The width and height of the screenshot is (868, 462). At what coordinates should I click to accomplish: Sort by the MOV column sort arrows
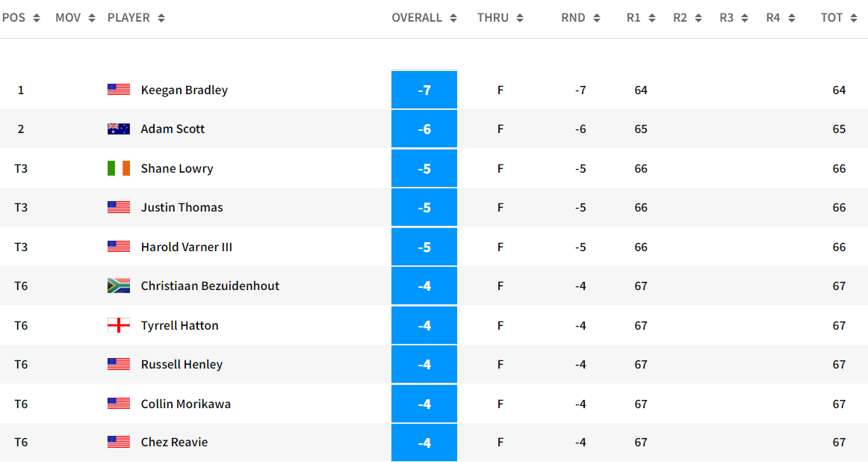click(x=92, y=18)
